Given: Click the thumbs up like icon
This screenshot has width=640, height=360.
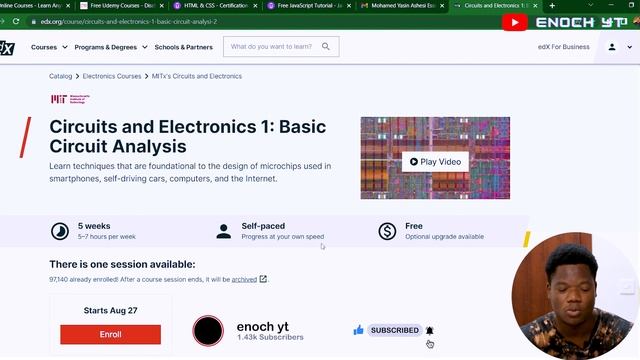Looking at the screenshot, I should (358, 330).
